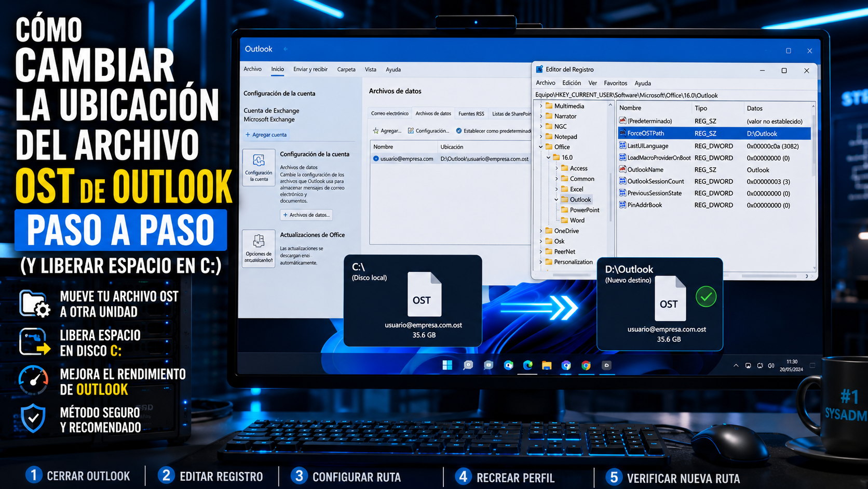Launch File Explorer from the taskbar

(x=547, y=365)
